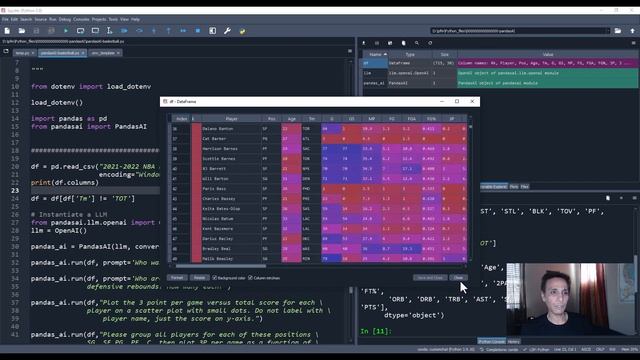Save all files using the toolbar icon
This screenshot has height=360, width=640.
(x=51, y=31)
